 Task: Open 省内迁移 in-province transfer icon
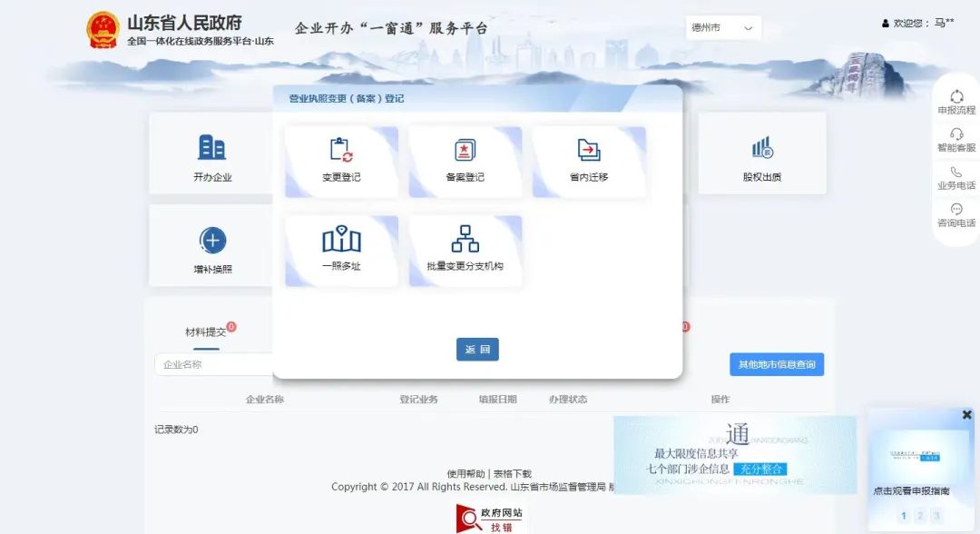589,161
